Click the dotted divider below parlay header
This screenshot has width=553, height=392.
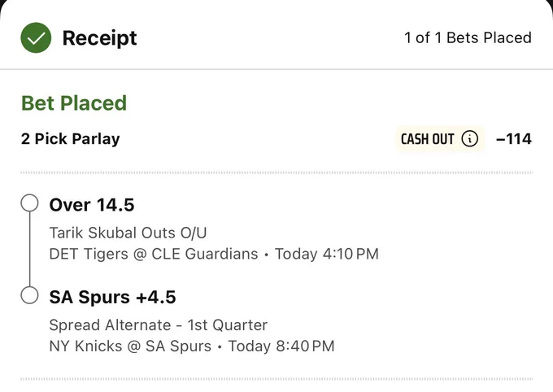[276, 172]
